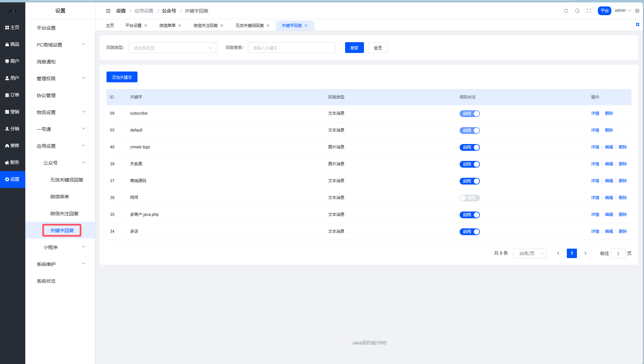Open the 20条/页 page size dropdown
Screen dimensions: 644x364
(x=529, y=253)
